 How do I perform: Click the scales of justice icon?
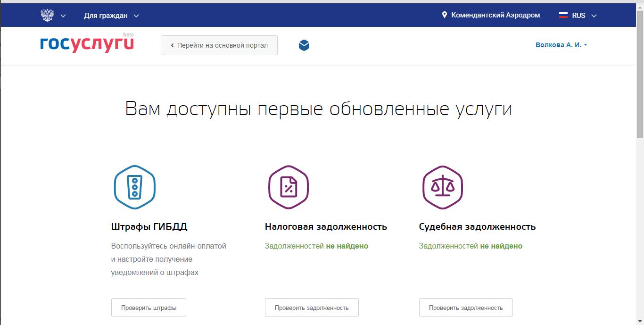(x=442, y=187)
